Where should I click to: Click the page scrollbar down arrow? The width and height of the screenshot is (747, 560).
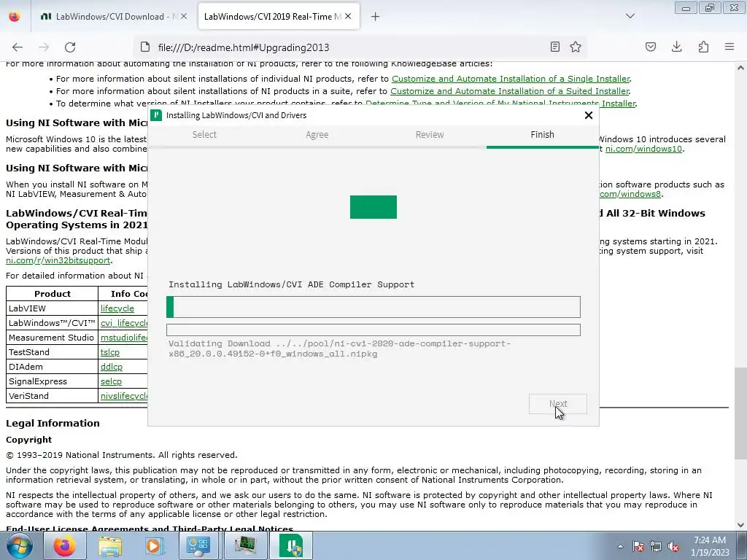(740, 525)
